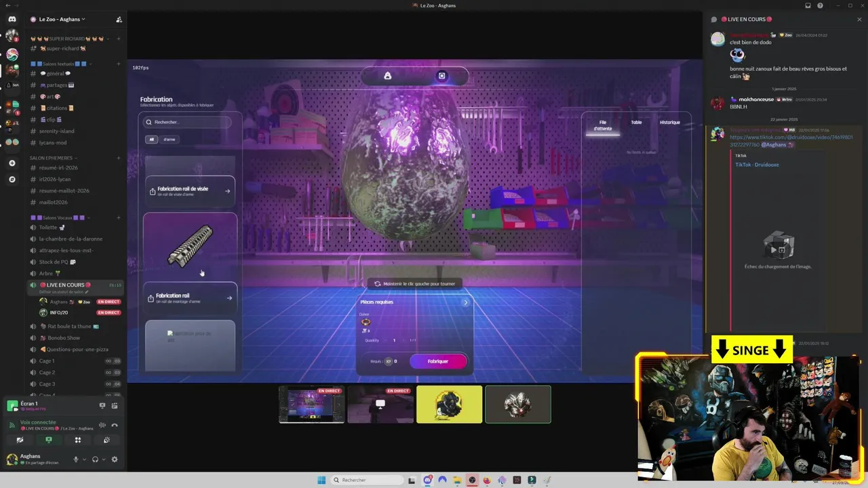
Task: Close the LIVE EN COURS chat panel
Action: click(x=859, y=19)
